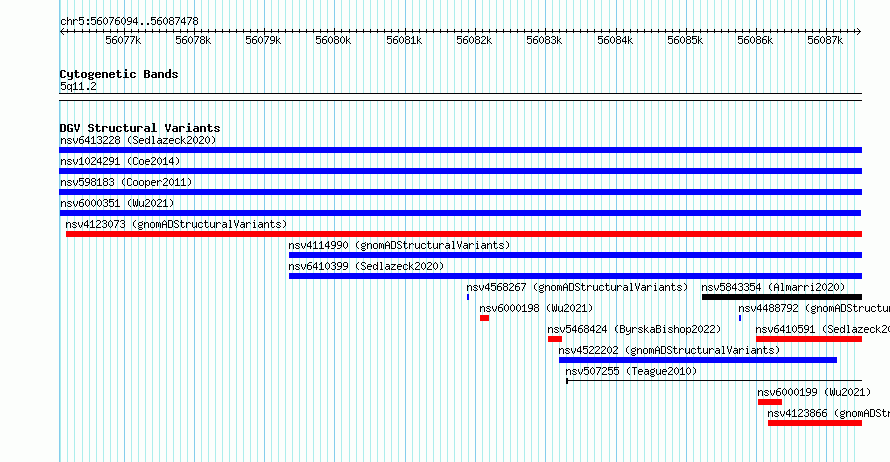Select the blue bar for nsv6413228
The width and height of the screenshot is (890, 462).
(460, 150)
